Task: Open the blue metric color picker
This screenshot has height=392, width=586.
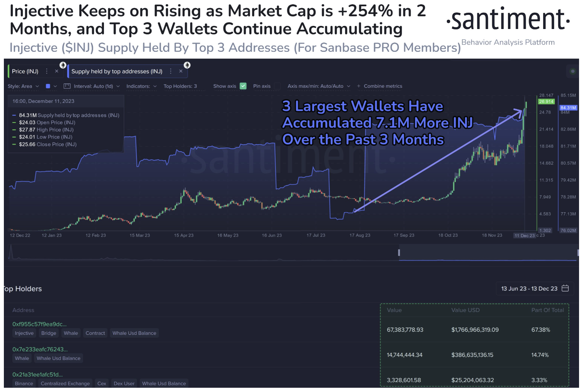Action: (x=51, y=86)
